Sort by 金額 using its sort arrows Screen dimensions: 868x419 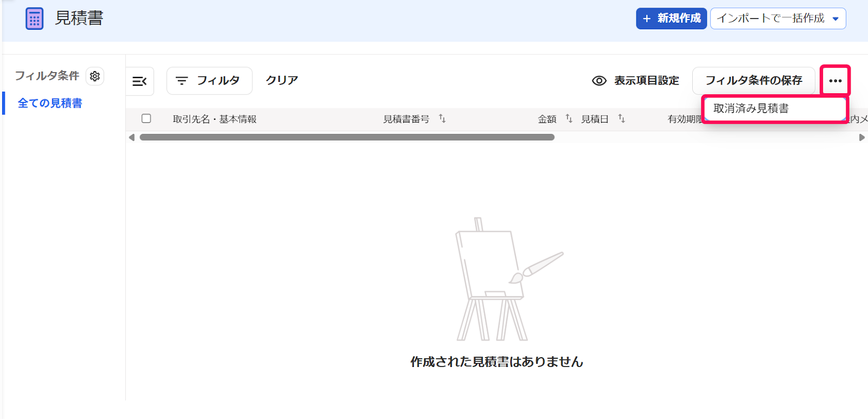pos(569,119)
